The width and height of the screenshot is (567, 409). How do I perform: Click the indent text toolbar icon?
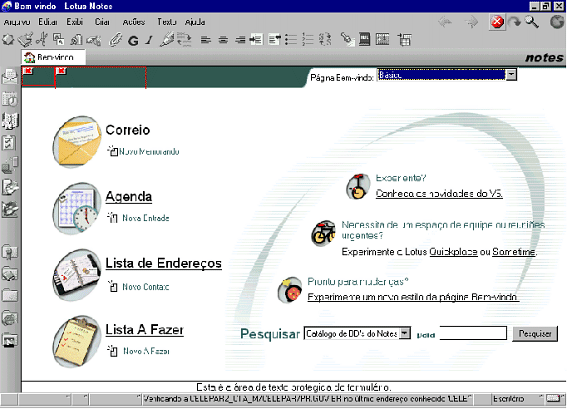coord(256,40)
